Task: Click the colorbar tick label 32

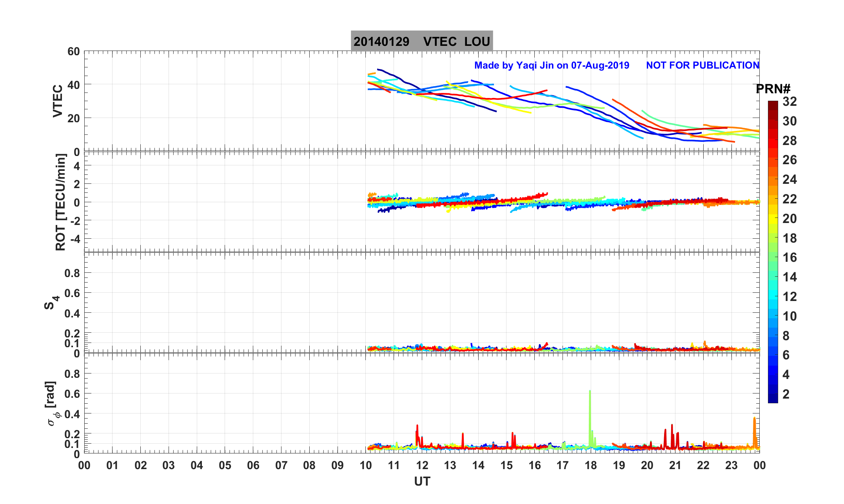Action: 790,102
